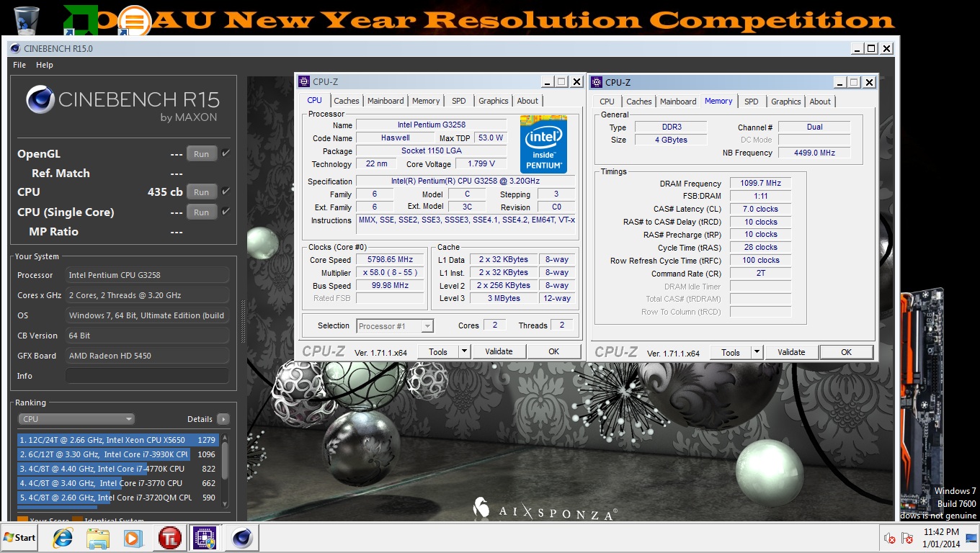Open Cinebench File menu
Screen dimensions: 980x553
coord(19,65)
